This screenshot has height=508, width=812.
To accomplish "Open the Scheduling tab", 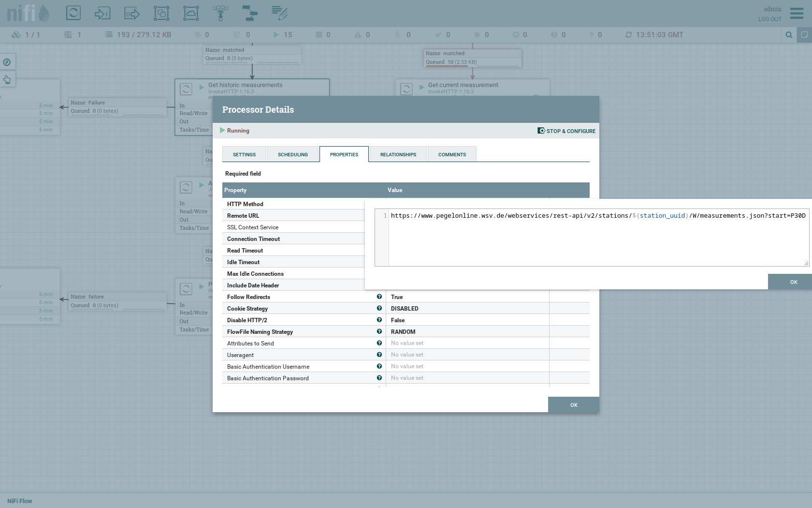I will coord(292,154).
